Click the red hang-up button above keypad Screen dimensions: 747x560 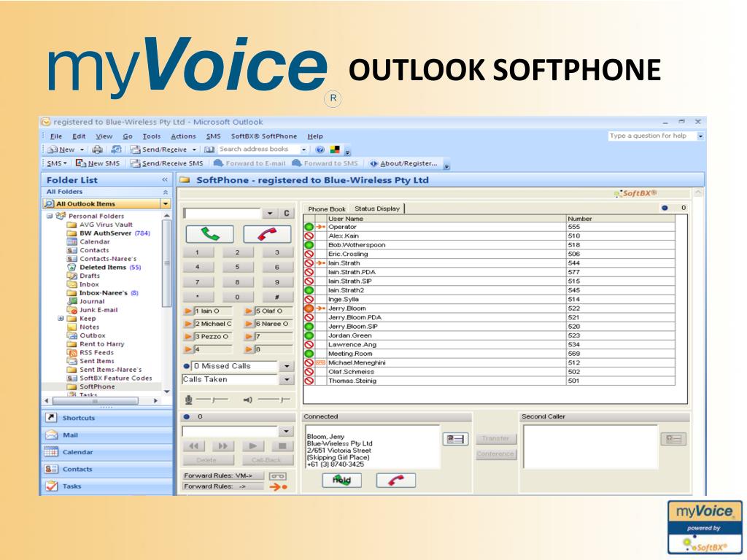pos(267,234)
